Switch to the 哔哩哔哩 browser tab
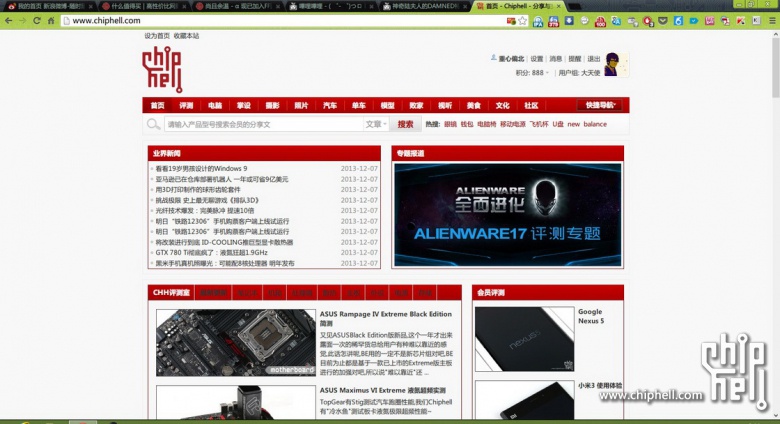780x424 pixels. 331,6
